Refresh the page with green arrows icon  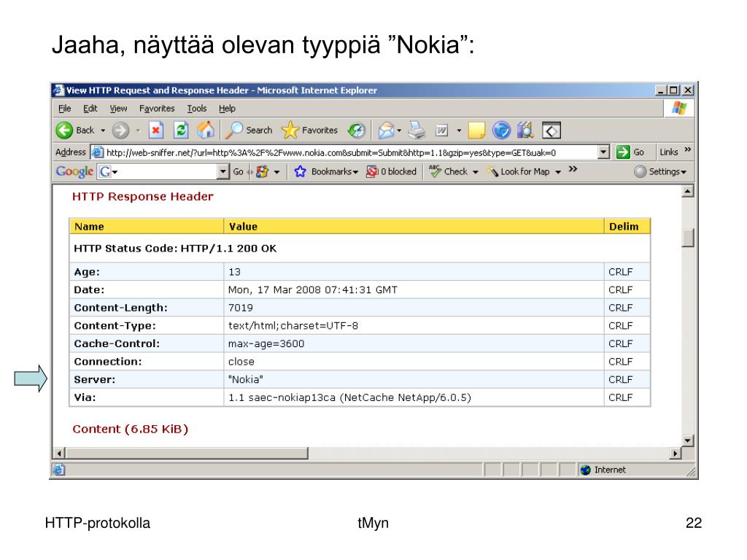[181, 130]
